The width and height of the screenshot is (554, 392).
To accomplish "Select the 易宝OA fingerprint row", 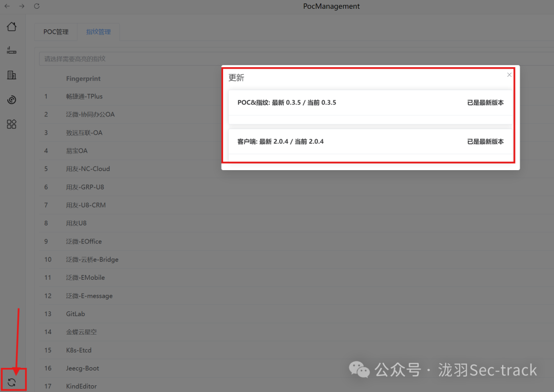I will 296,151.
